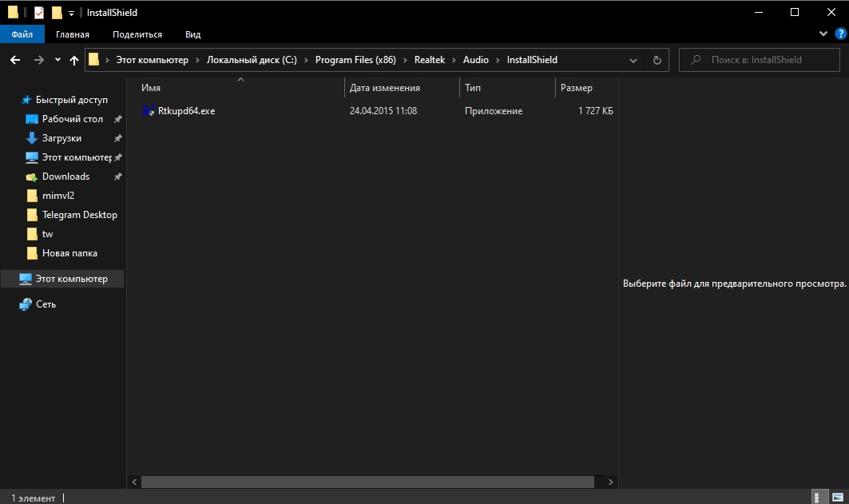Click the InstallShield folder icon in title bar
Viewport: 849px width, 504px height.
click(x=13, y=13)
